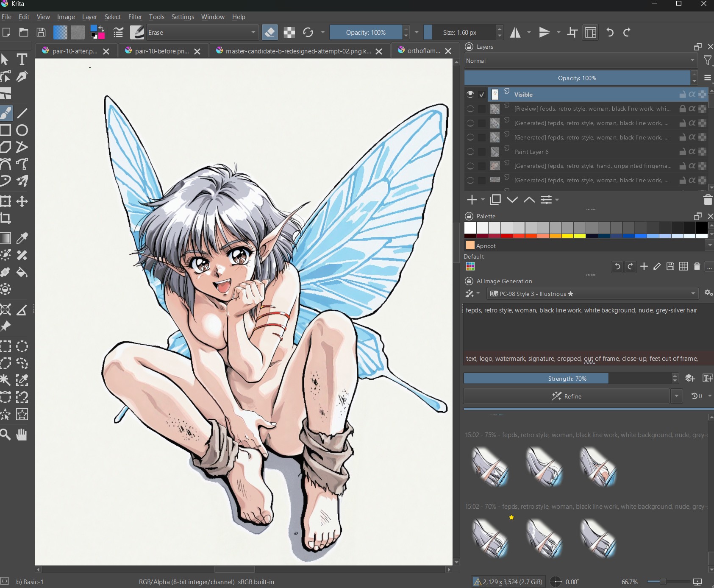Expand the horizontal mirror options arrow
This screenshot has height=588, width=714.
click(x=529, y=33)
